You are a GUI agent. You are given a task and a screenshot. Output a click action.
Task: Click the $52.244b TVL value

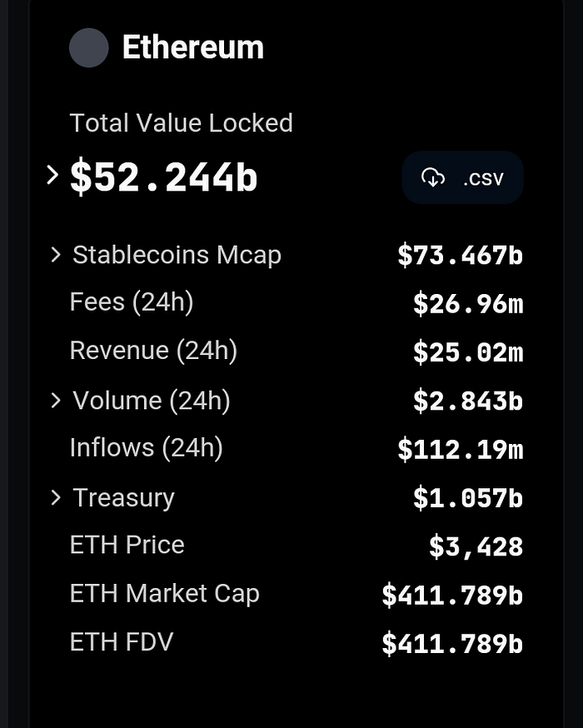point(164,177)
